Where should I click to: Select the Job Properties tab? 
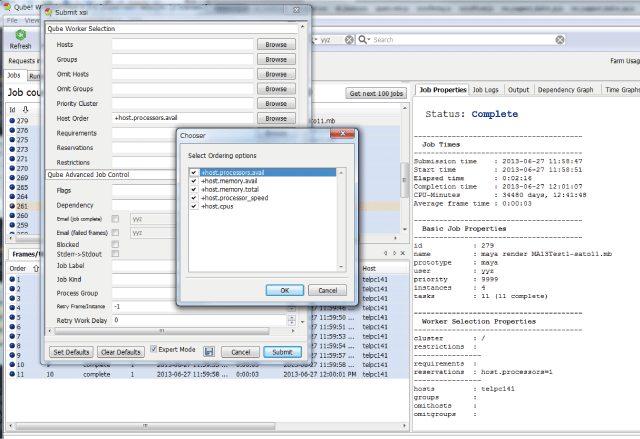point(442,89)
